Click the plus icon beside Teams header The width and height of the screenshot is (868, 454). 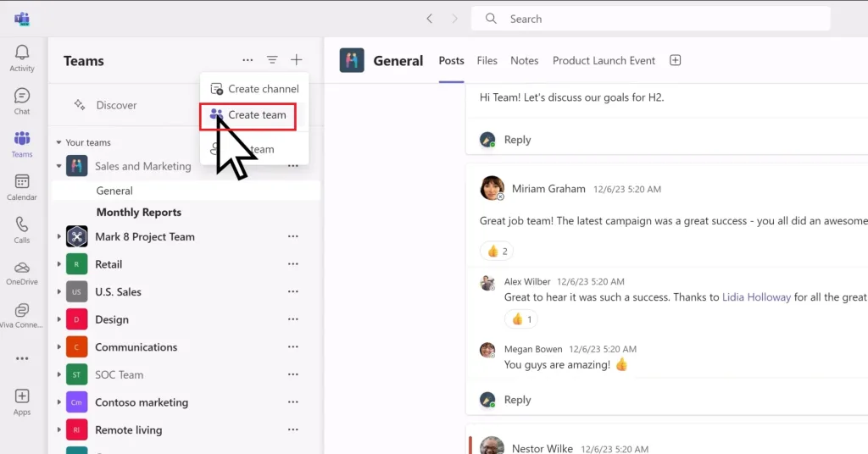coord(296,60)
